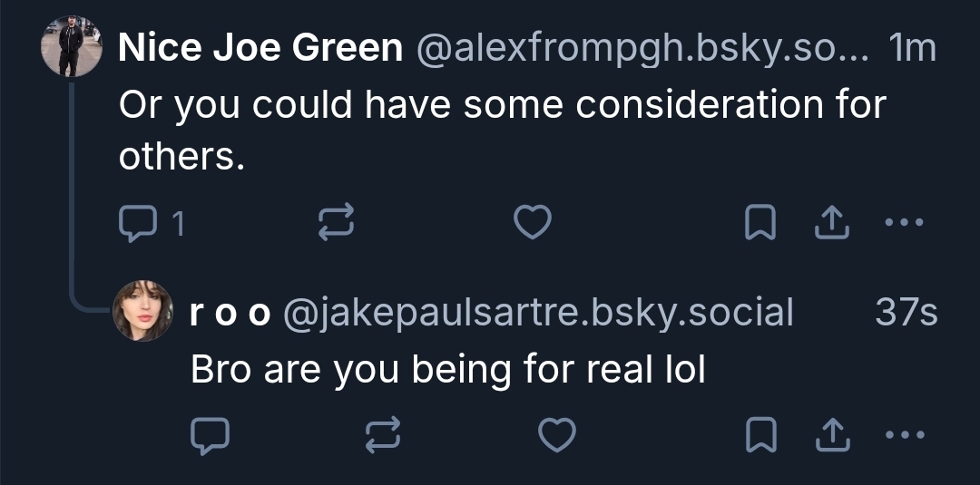Open r o o's avatar
The height and width of the screenshot is (485, 980).
click(142, 311)
